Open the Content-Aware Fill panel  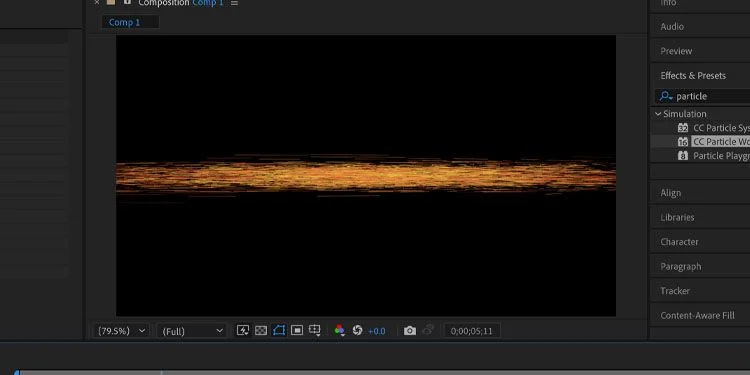click(697, 315)
